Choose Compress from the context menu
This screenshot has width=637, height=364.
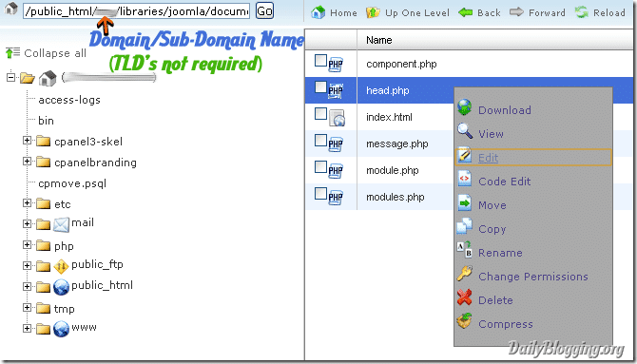point(506,324)
